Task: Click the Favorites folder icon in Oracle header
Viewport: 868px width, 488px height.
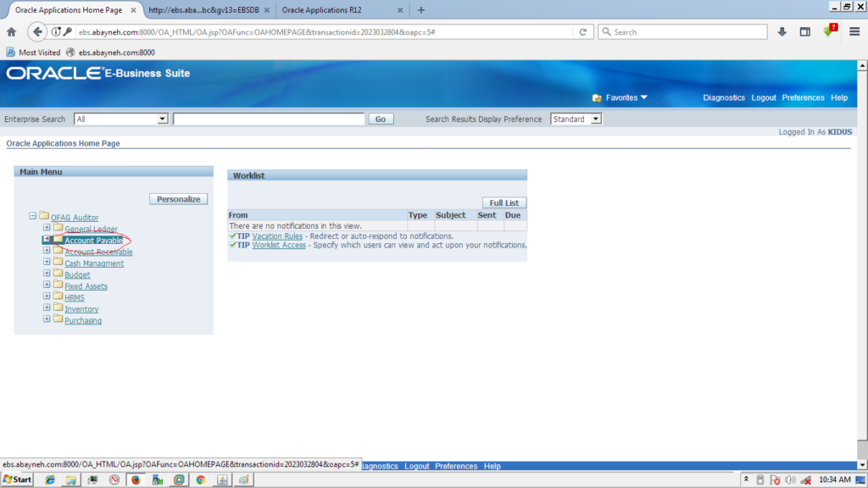Action: pyautogui.click(x=597, y=98)
